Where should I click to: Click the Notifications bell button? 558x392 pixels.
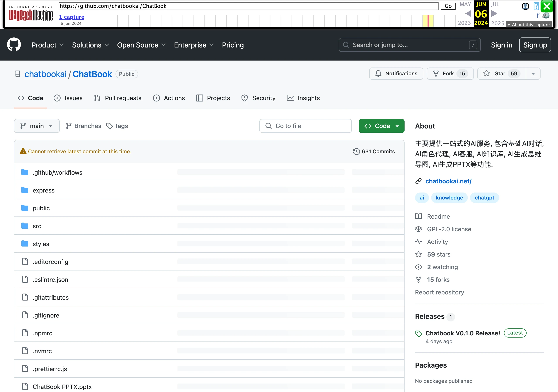tap(396, 74)
